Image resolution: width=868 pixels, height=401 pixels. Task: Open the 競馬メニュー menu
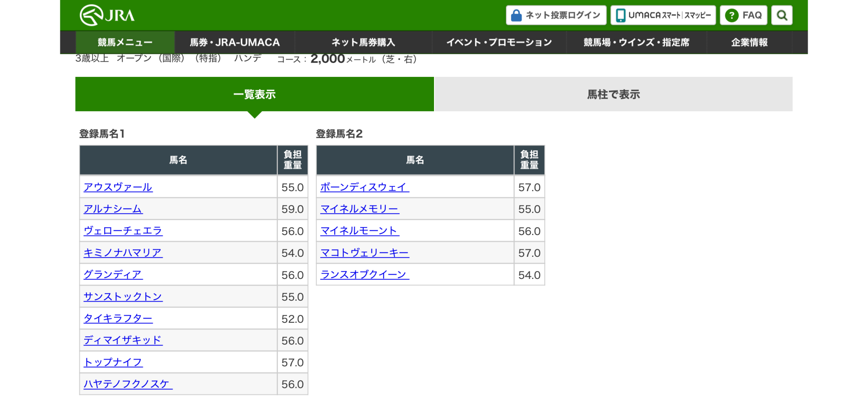[125, 43]
